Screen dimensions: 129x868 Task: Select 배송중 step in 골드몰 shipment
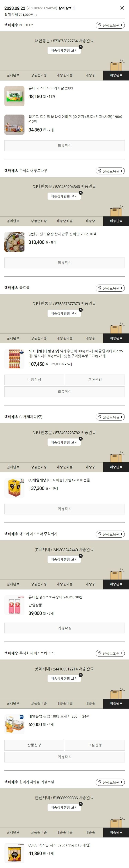[90, 338]
